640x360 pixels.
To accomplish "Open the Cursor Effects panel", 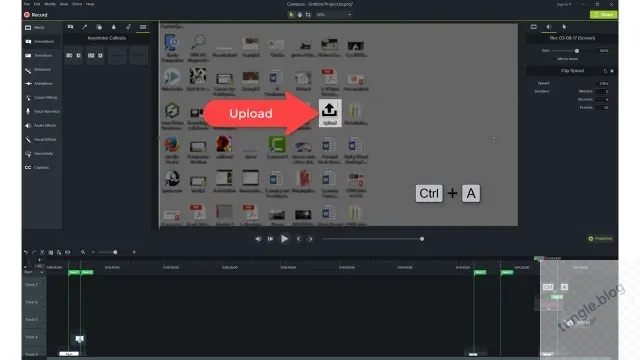I will (x=41, y=98).
